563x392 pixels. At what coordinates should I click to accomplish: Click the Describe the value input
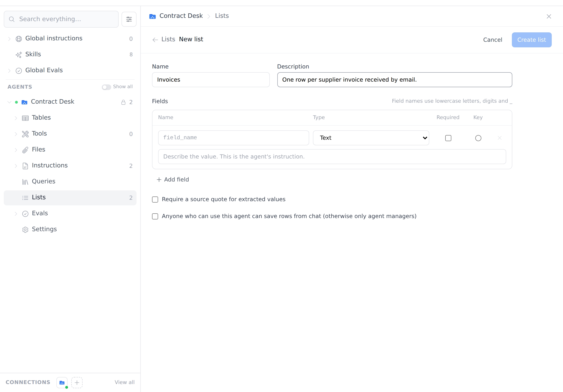[x=332, y=157]
